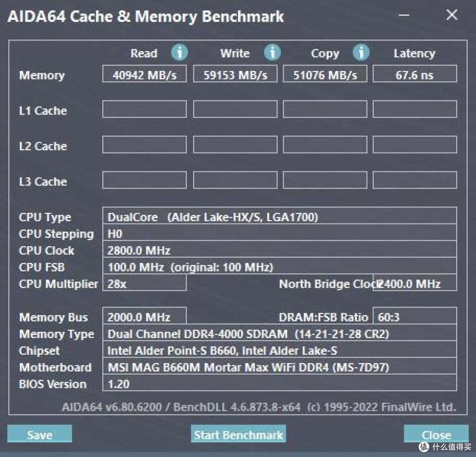The image size is (476, 457).
Task: Close the window with the X icon
Action: click(452, 15)
